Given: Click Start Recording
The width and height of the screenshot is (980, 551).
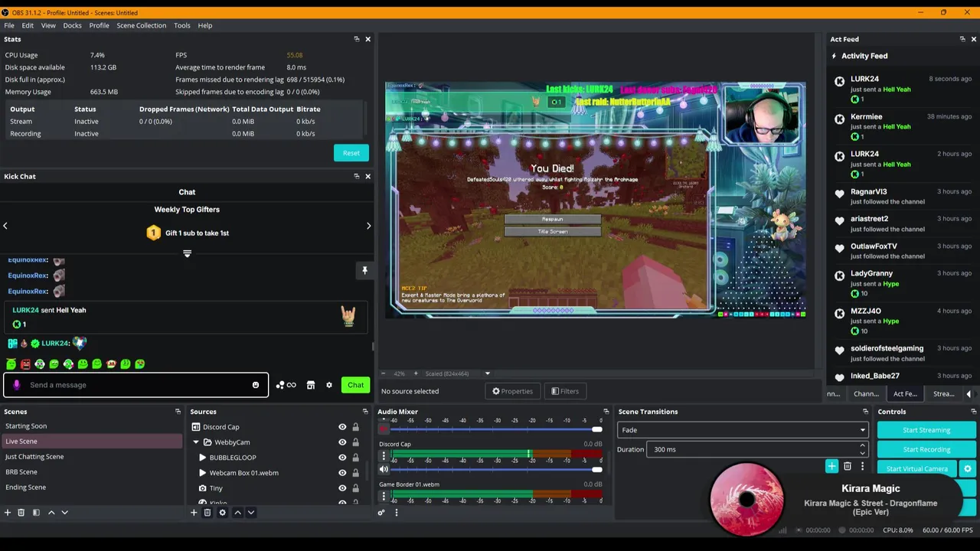Looking at the screenshot, I should pos(926,449).
